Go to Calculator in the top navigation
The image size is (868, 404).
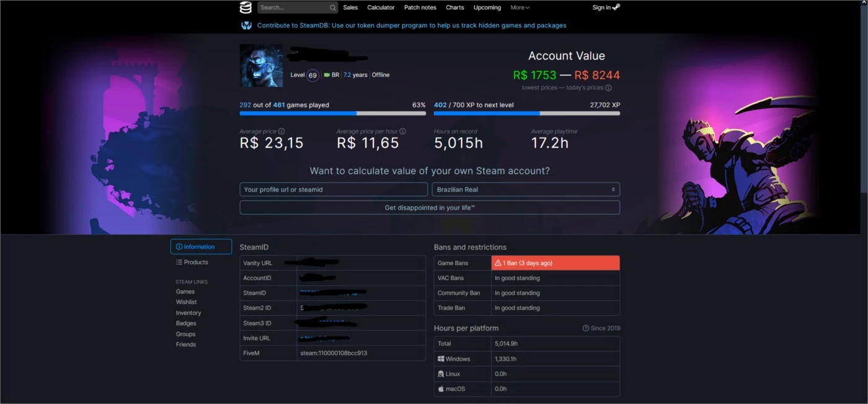[x=381, y=7]
